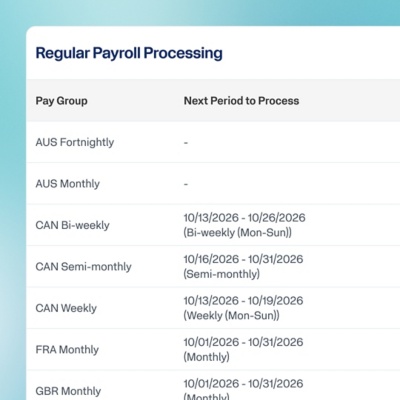Click the (Semi-monthly) schedule text
The image size is (400, 400).
(221, 274)
